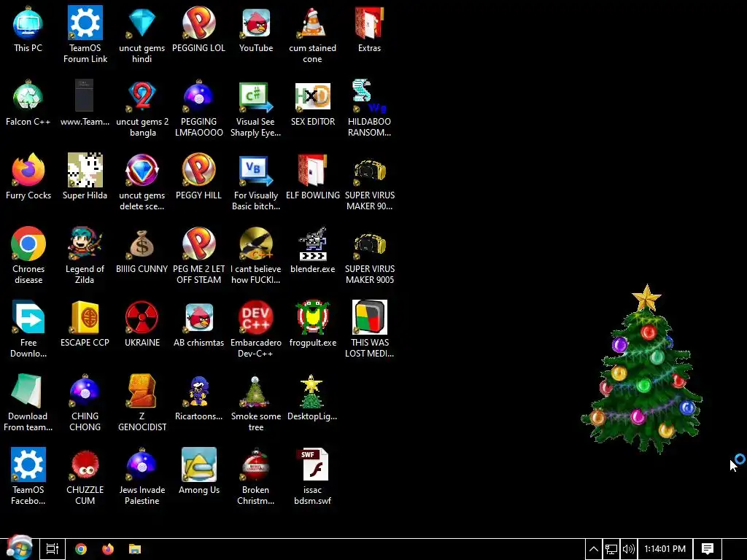Open the Ricartoons... ninja icon
The width and height of the screenshot is (747, 560).
click(x=198, y=391)
